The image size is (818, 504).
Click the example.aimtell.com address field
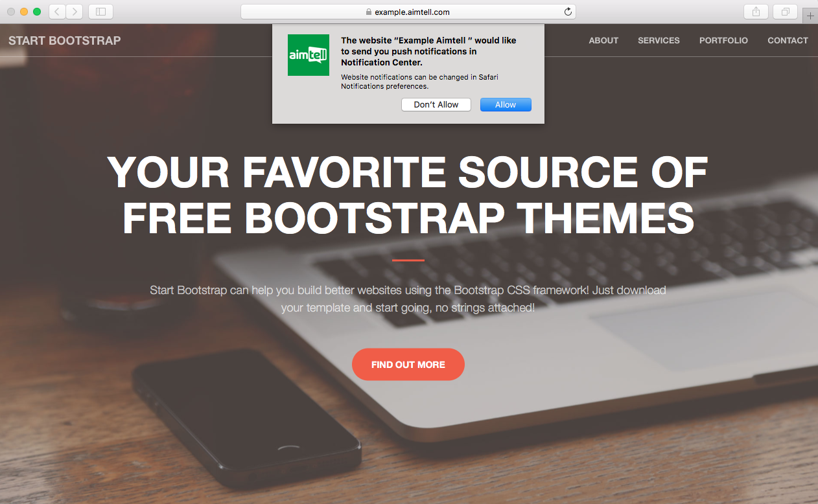[x=412, y=12]
